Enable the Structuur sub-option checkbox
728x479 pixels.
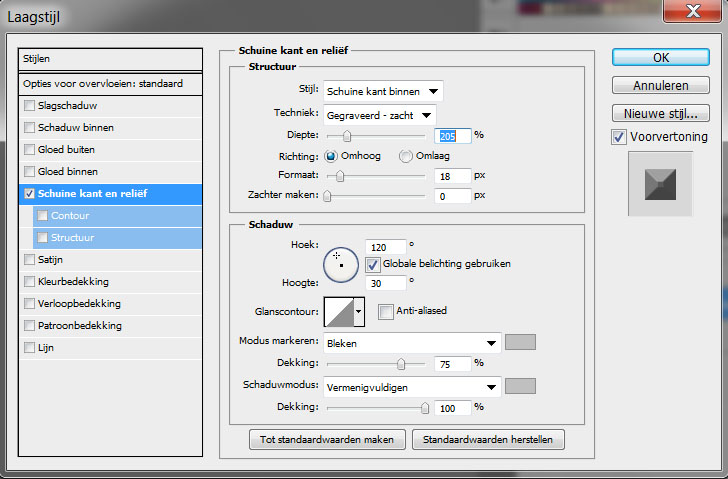(x=42, y=238)
